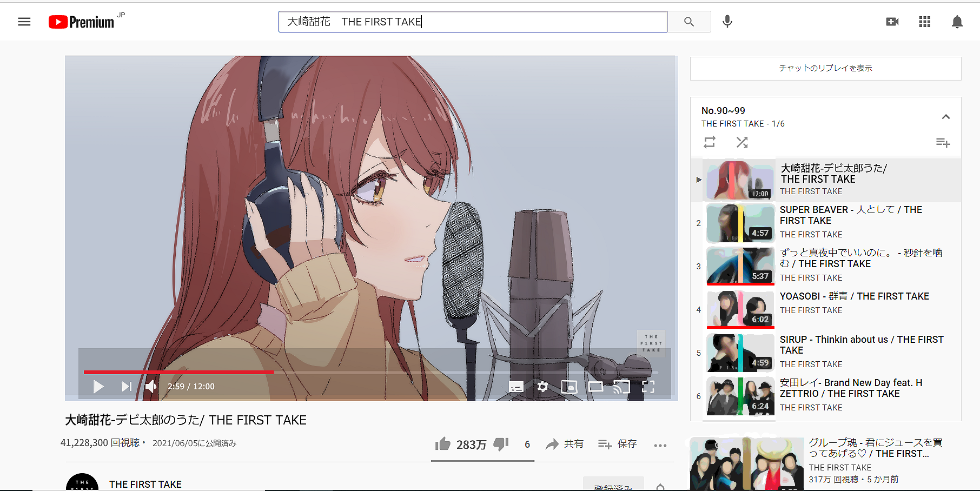Click the 2:59 / 12:00 time display
Image resolution: width=980 pixels, height=491 pixels.
tap(191, 387)
